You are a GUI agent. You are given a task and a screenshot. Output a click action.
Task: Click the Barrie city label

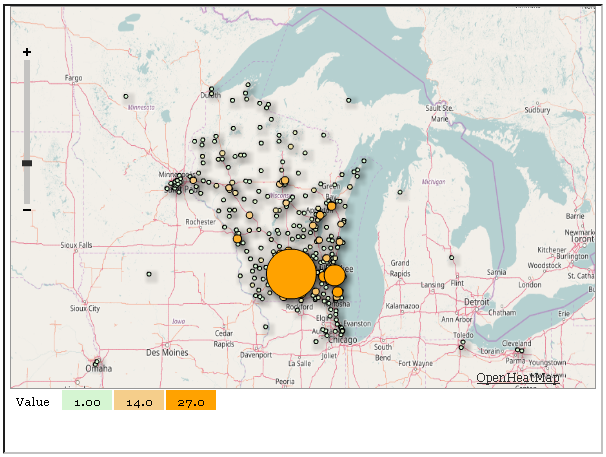(x=575, y=216)
